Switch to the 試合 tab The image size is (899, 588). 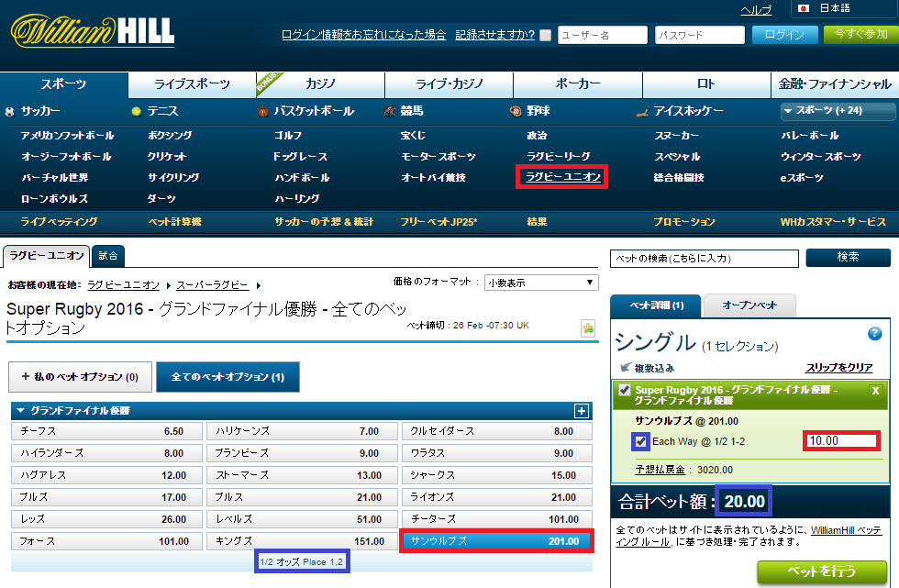[x=108, y=256]
